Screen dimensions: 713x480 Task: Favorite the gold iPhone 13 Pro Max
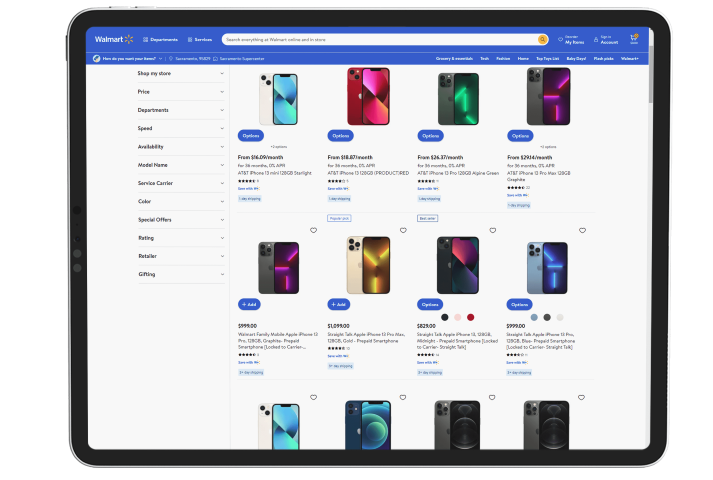(403, 230)
